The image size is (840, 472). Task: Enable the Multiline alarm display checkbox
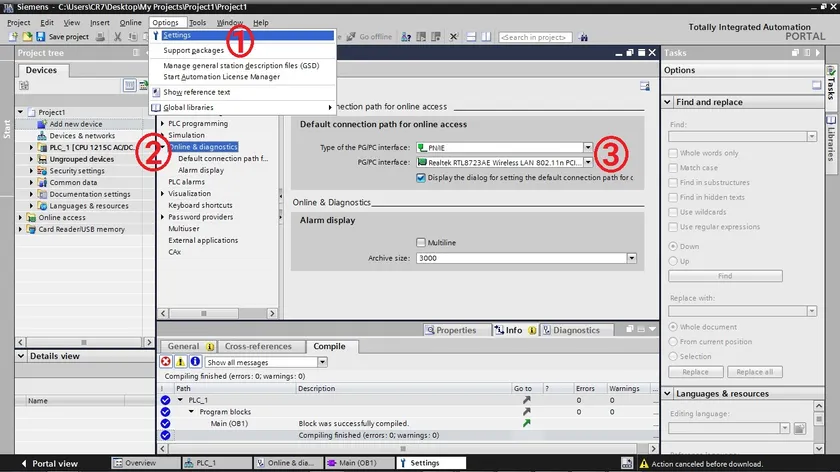pyautogui.click(x=421, y=243)
